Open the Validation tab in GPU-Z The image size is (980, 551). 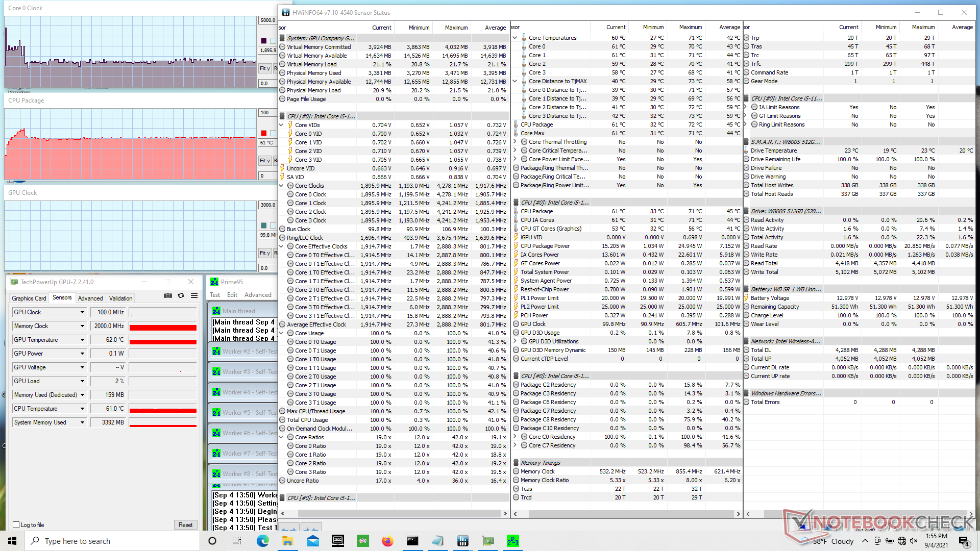(x=121, y=298)
